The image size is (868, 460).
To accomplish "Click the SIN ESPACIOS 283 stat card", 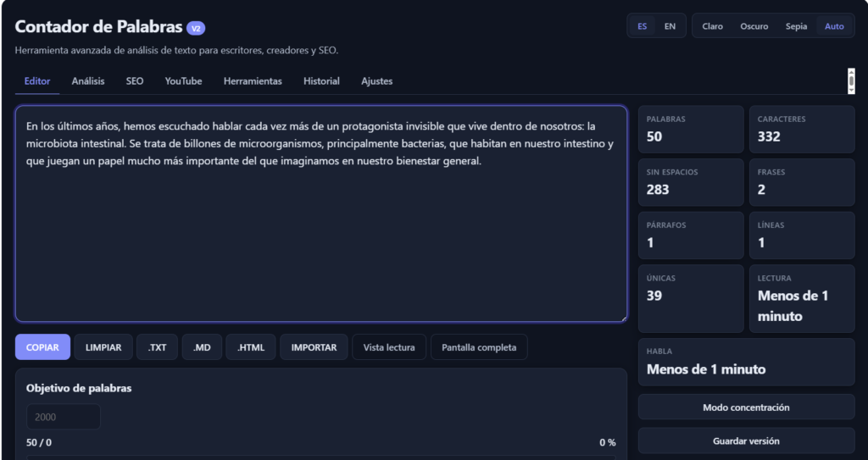I will pyautogui.click(x=691, y=182).
